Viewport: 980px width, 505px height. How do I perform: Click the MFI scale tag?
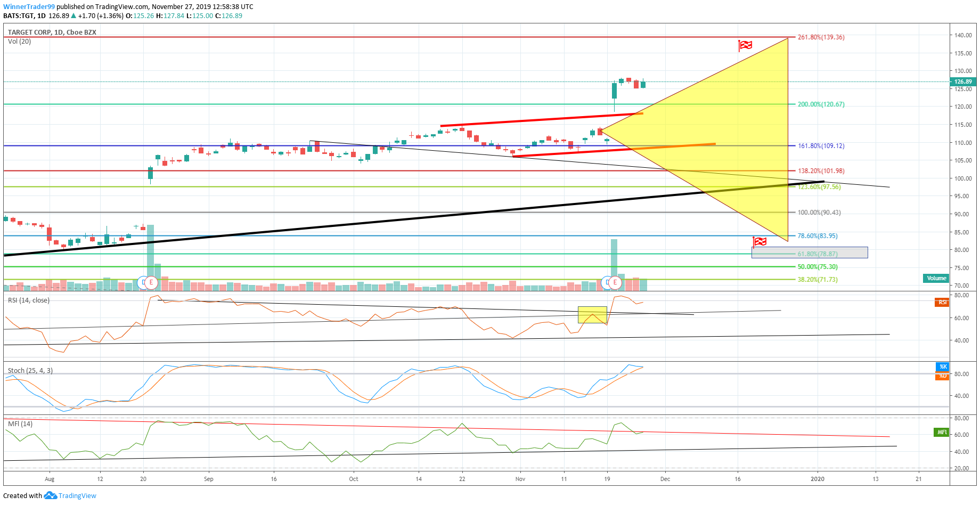click(x=942, y=432)
